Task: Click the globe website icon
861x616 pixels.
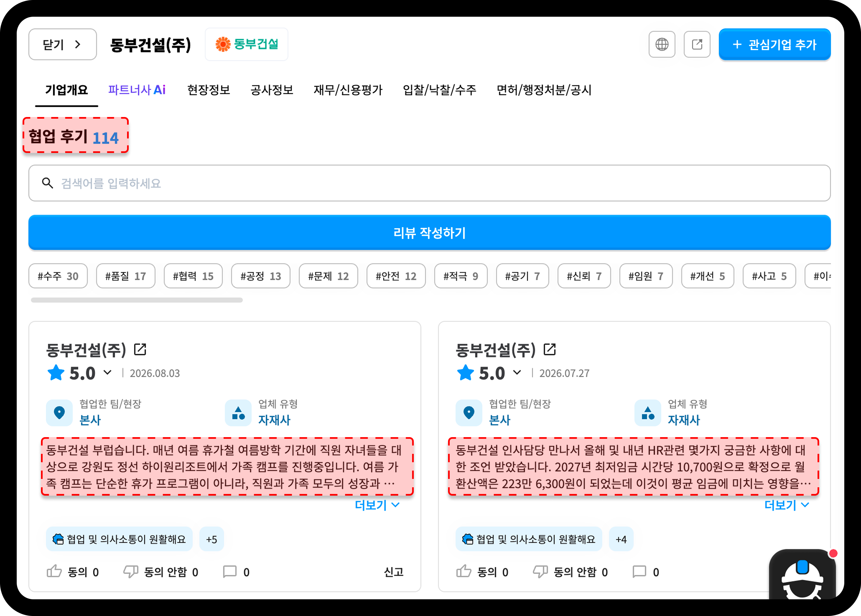Action: [x=662, y=44]
